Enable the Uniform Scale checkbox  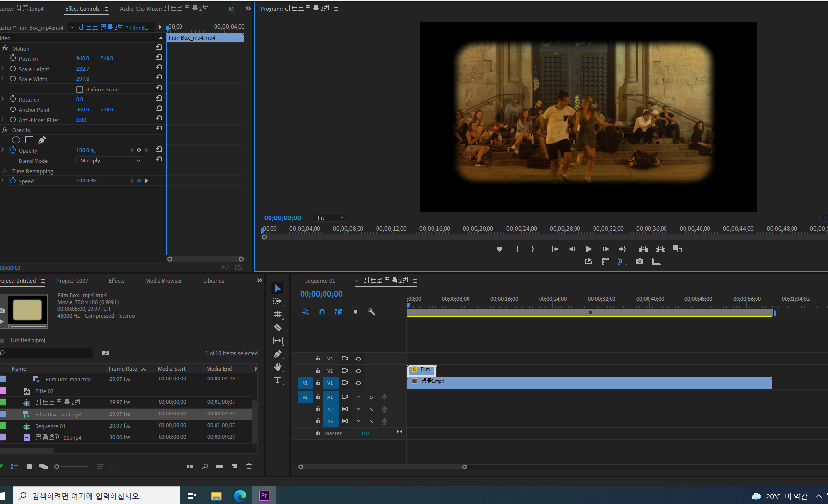pyautogui.click(x=80, y=90)
